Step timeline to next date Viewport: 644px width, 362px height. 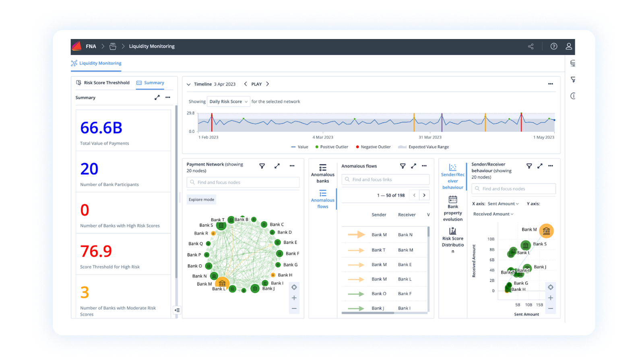268,84
